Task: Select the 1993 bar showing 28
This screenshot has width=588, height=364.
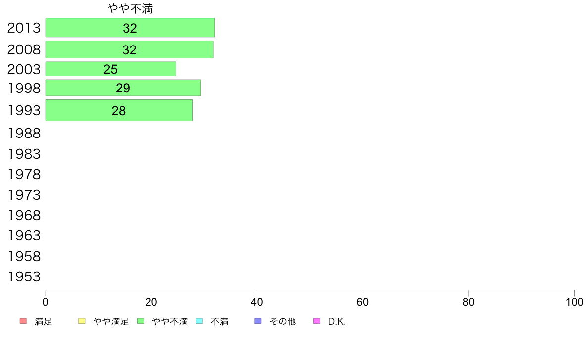Action: click(119, 110)
